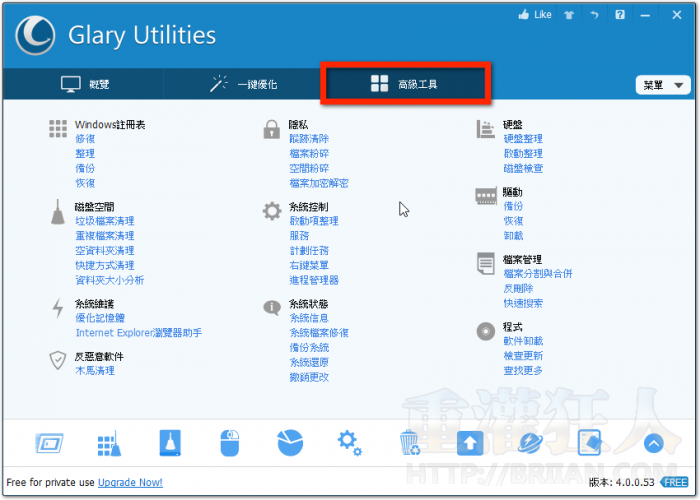
Task: Click the 系統控制 gear icon
Action: tap(272, 211)
